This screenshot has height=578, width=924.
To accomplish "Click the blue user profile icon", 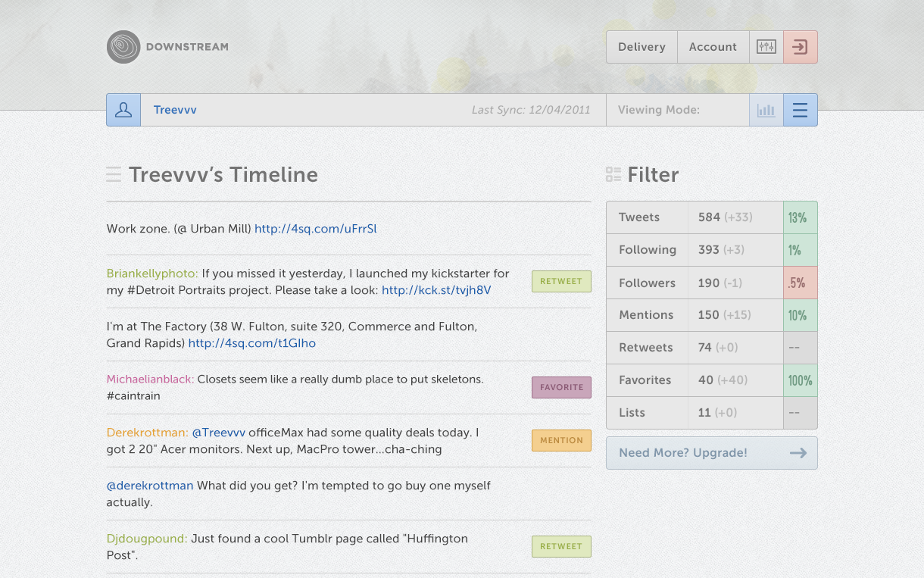I will [123, 110].
